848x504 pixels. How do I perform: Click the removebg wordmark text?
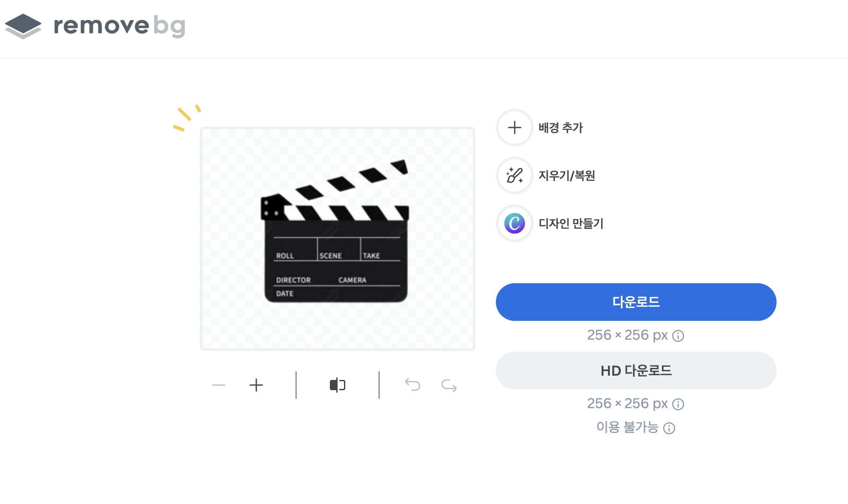coord(119,26)
